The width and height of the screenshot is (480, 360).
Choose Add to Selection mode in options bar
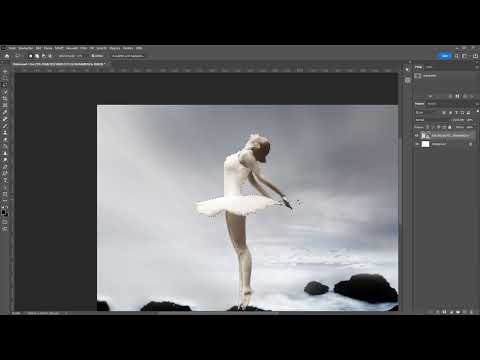37,56
